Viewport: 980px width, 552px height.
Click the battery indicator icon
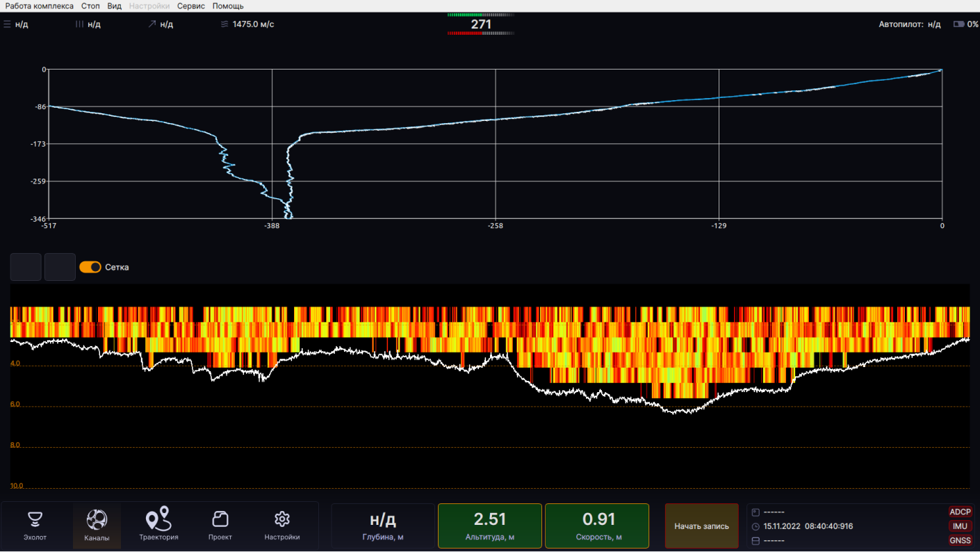point(959,24)
